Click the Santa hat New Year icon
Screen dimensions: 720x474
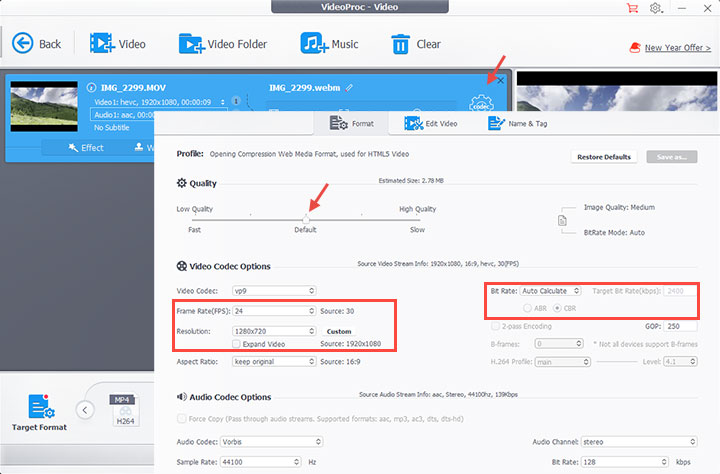(x=635, y=47)
